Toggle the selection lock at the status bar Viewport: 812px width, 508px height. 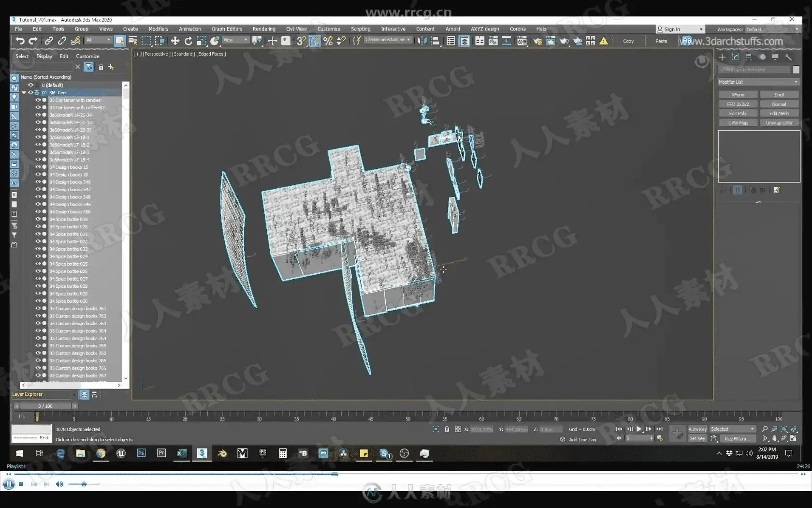coord(446,429)
